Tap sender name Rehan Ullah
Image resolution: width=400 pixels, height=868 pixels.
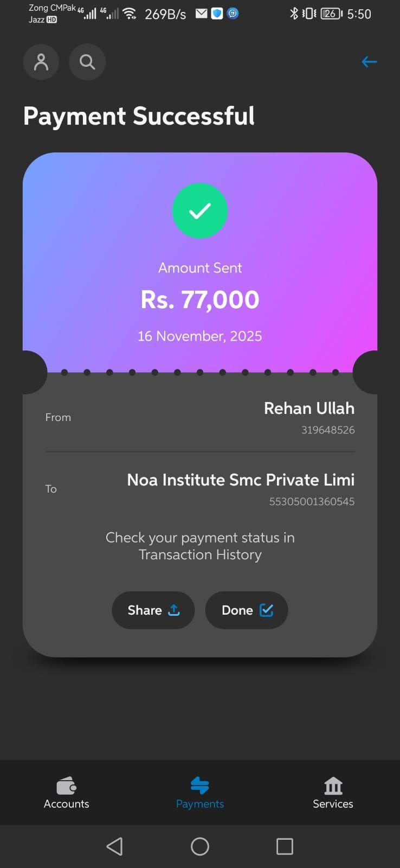tap(309, 408)
